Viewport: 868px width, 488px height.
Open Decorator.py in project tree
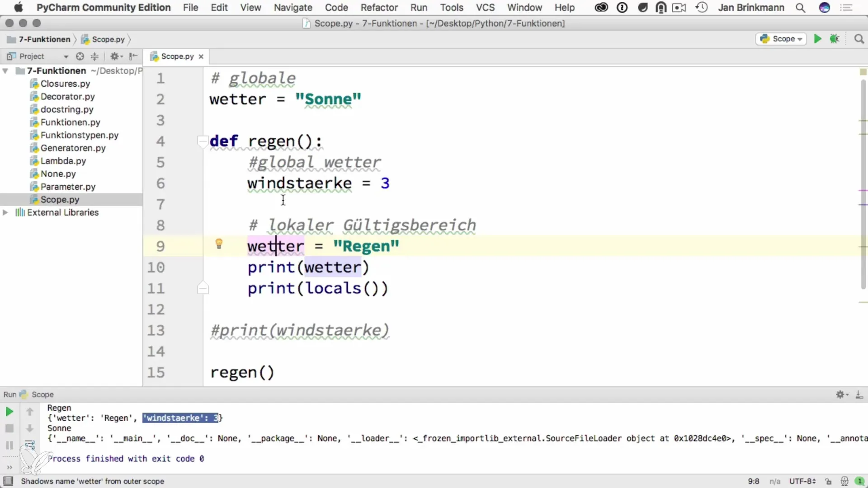(67, 97)
